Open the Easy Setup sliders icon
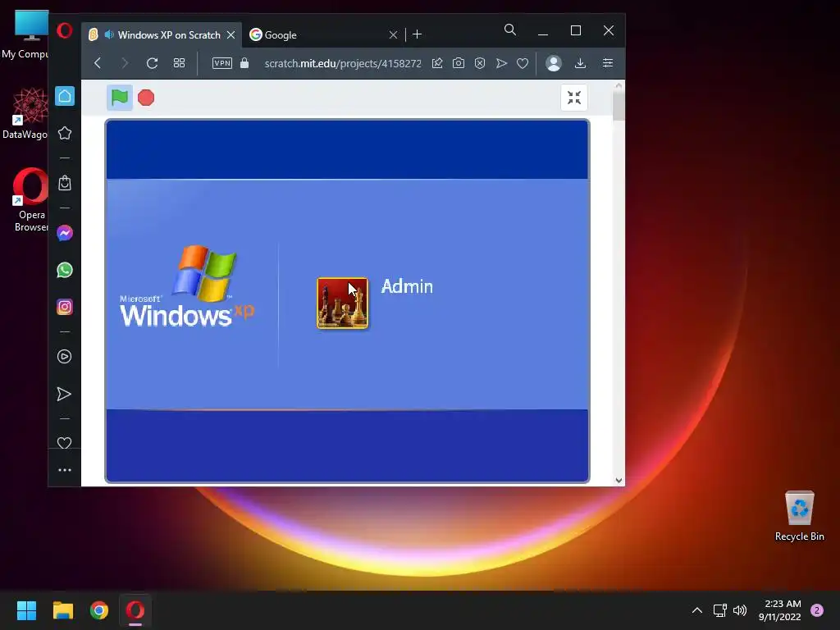The height and width of the screenshot is (630, 840). 608,63
